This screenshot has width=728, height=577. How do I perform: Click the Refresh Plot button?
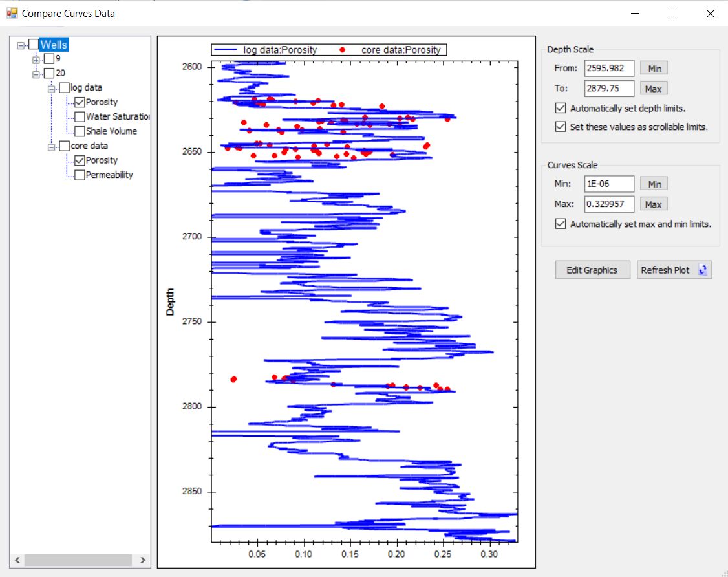(674, 270)
